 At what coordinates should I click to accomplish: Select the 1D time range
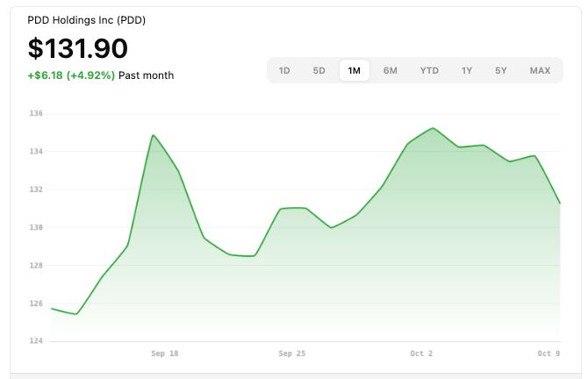pos(284,70)
